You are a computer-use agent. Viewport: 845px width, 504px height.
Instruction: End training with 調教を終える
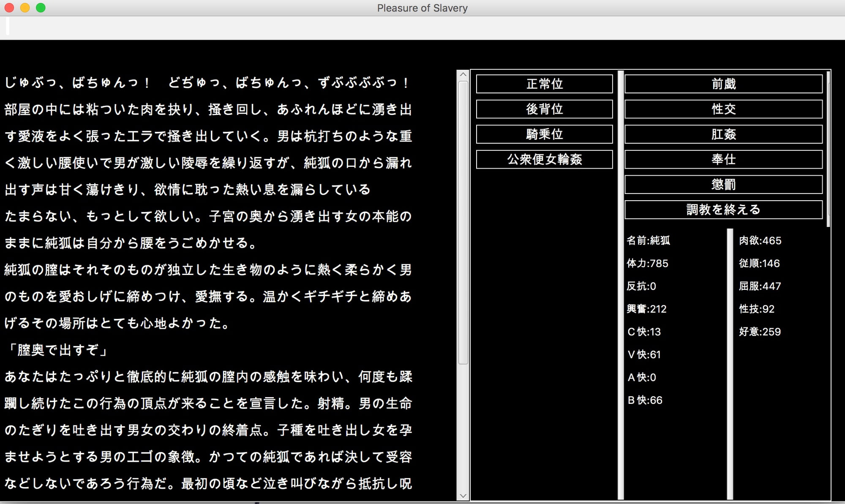(724, 209)
